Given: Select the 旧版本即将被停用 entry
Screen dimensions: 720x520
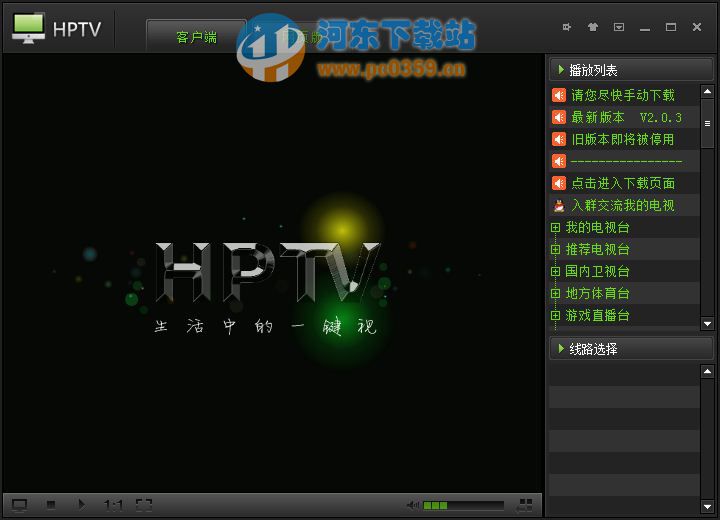Looking at the screenshot, I should 623,139.
